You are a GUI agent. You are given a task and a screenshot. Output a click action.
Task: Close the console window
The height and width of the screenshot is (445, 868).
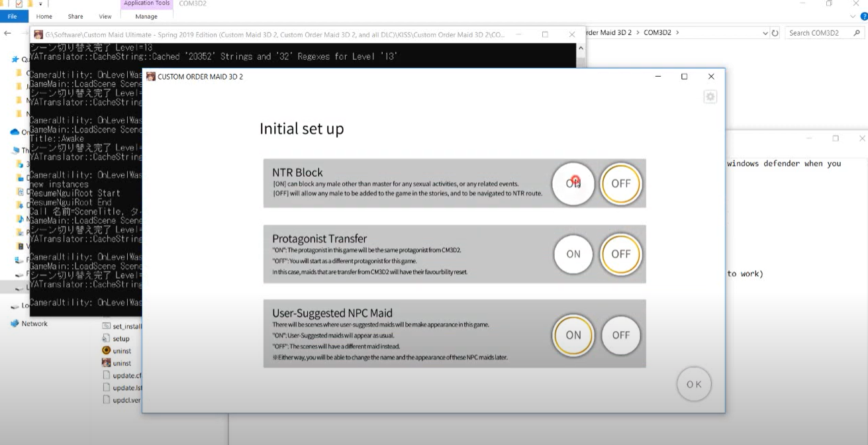(572, 34)
